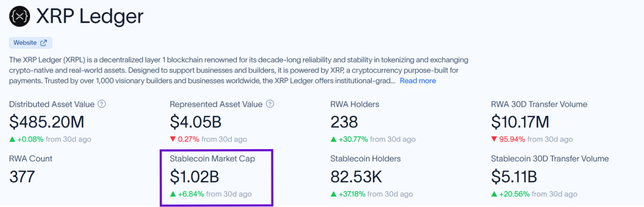Click the XRP Ledger page title
Image resolution: width=644 pixels, height=207 pixels.
[90, 16]
